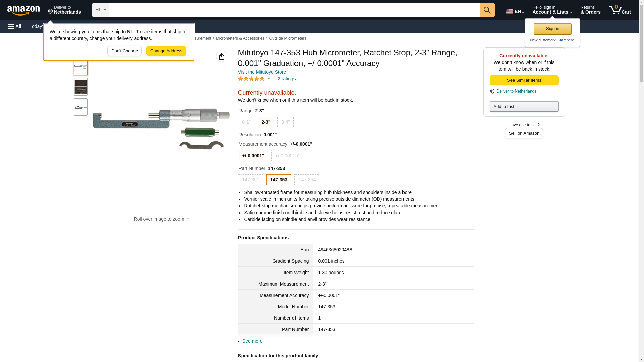Click the share icon on product image
Screen dimensions: 644x362
221,56
